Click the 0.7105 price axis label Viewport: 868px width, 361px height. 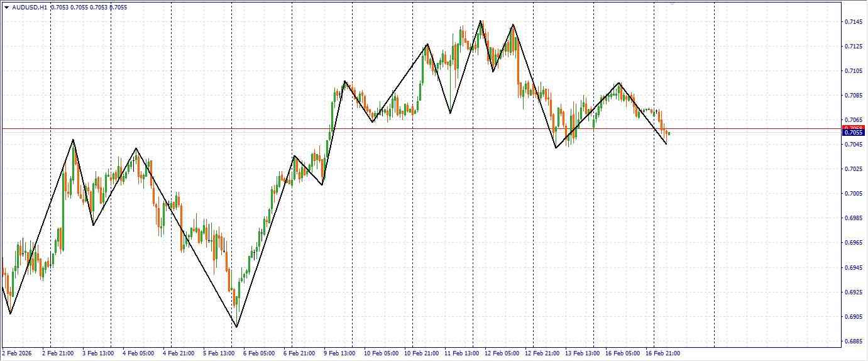tap(854, 71)
